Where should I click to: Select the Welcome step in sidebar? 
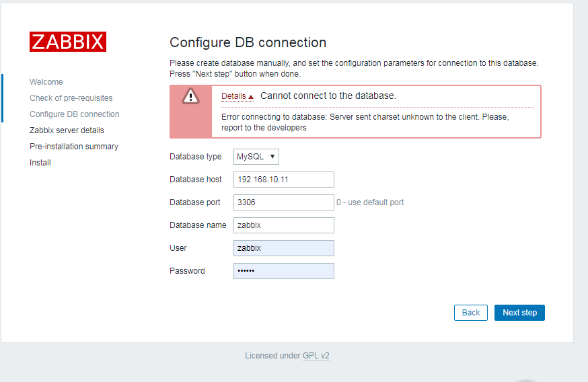46,82
